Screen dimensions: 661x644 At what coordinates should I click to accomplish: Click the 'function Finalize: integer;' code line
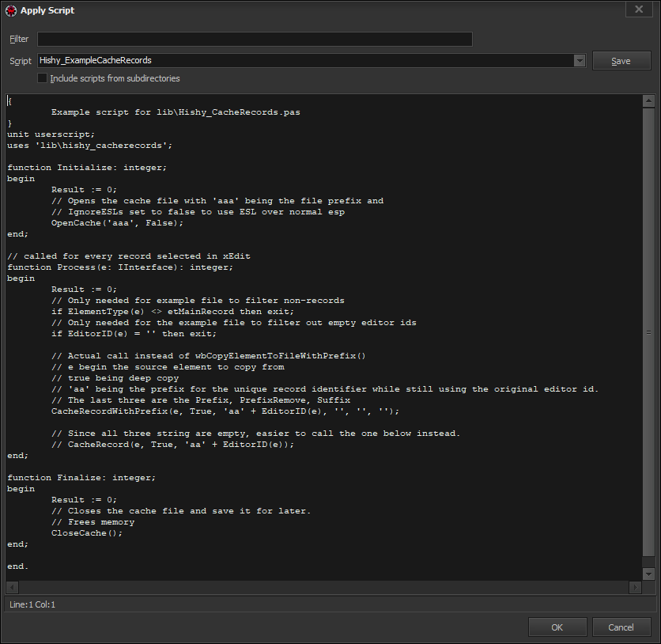coord(81,478)
